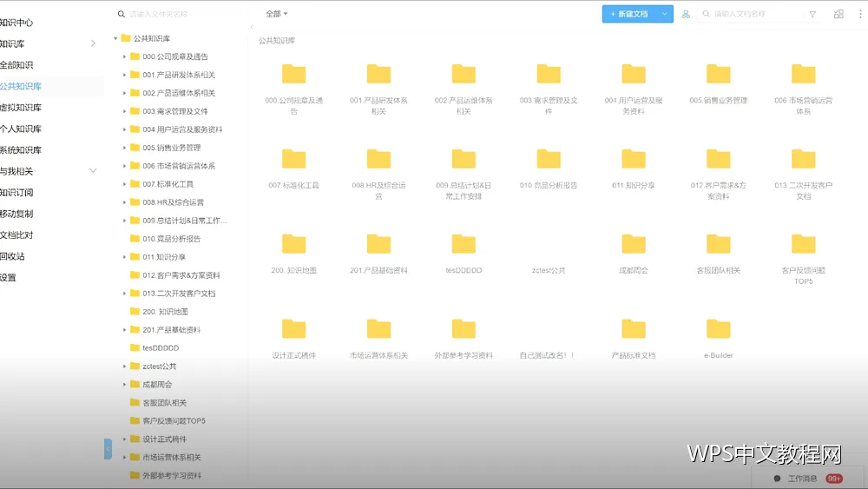Collapse the 公共知识库 root tree node
868x489 pixels.
click(115, 38)
